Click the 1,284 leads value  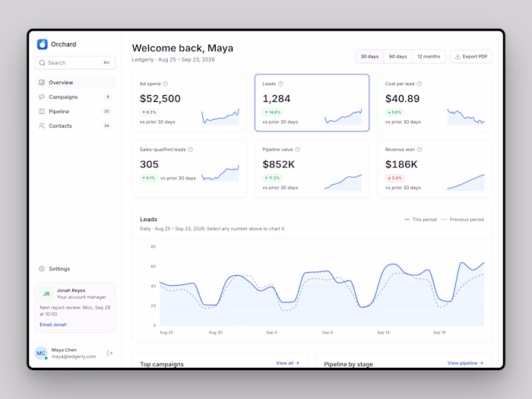pos(277,99)
